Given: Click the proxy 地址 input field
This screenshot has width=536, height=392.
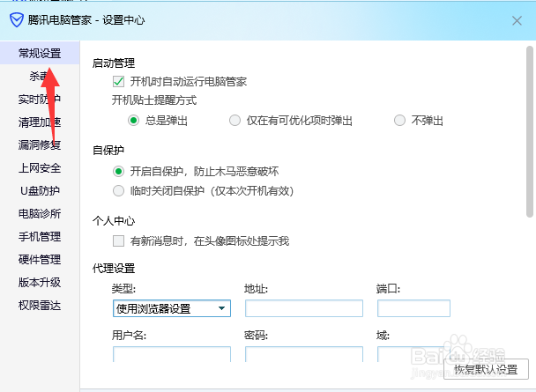Looking at the screenshot, I should (x=304, y=308).
